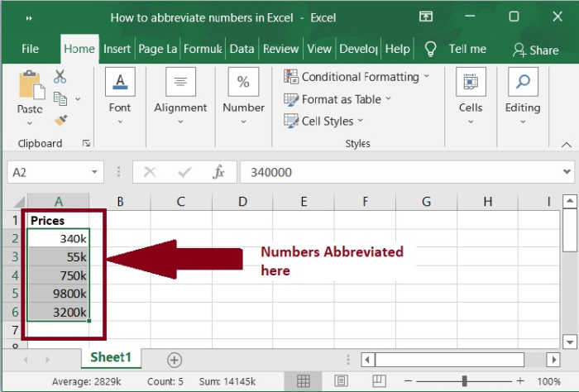Click the Format Painter brush icon
Image resolution: width=579 pixels, height=392 pixels.
click(60, 120)
